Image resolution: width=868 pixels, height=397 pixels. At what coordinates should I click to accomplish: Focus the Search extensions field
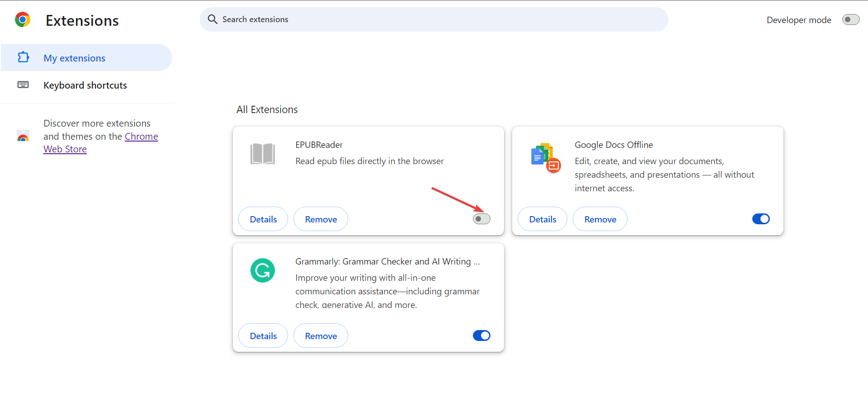coord(434,19)
